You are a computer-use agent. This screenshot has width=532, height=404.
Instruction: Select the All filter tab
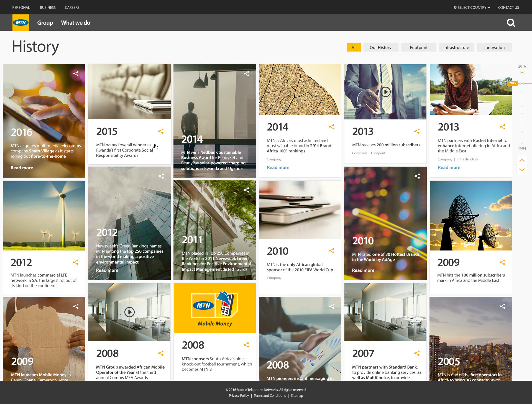(x=354, y=48)
